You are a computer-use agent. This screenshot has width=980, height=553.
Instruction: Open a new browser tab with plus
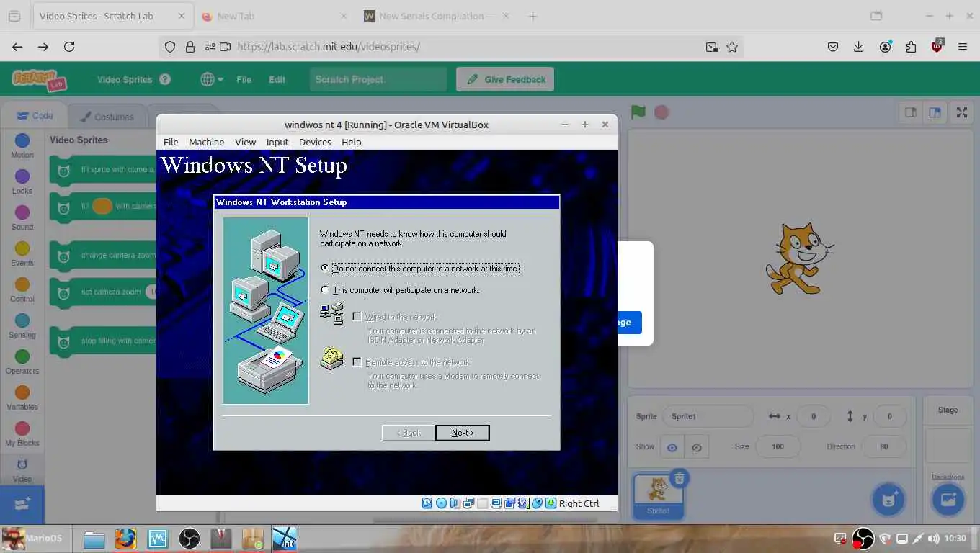533,16
